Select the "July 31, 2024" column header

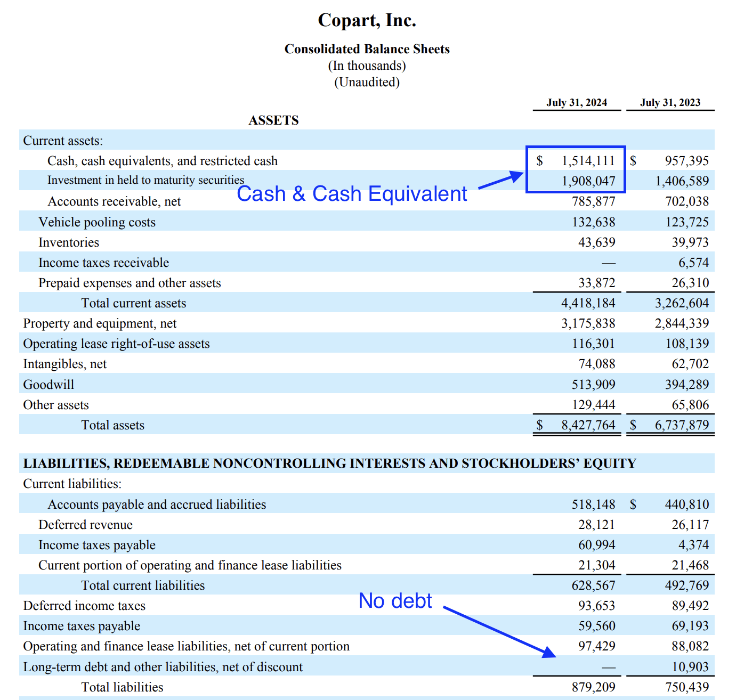pos(577,102)
